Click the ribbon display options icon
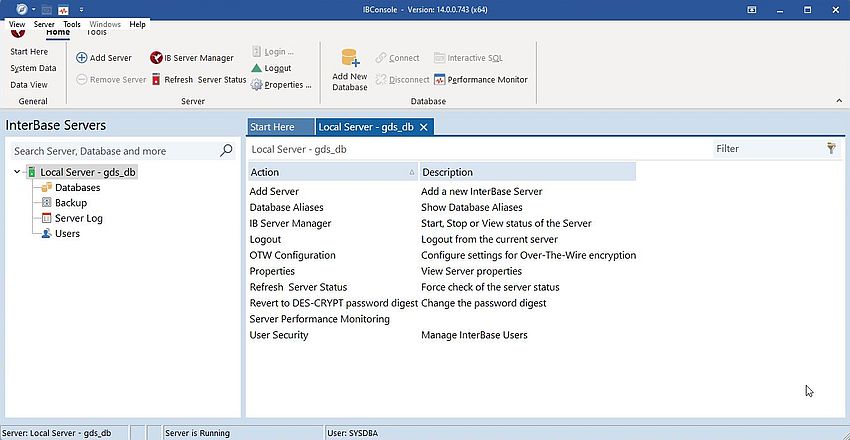The image size is (850, 440). [752, 10]
